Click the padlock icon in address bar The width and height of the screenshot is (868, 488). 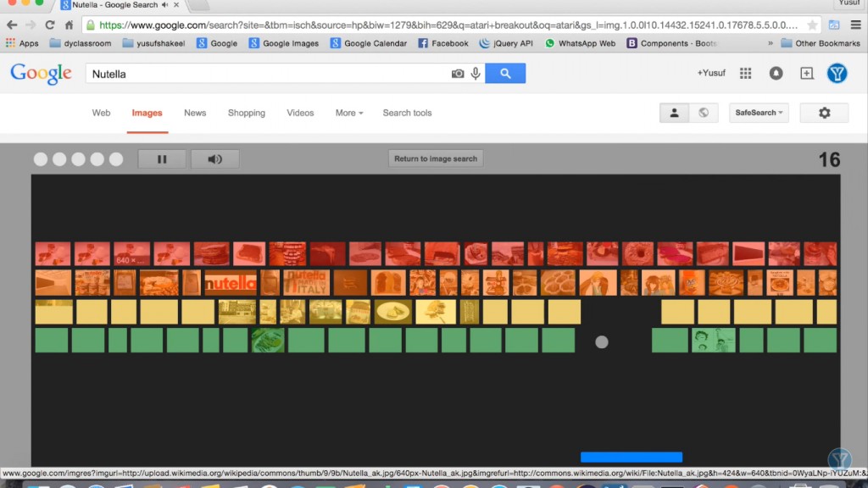point(90,25)
